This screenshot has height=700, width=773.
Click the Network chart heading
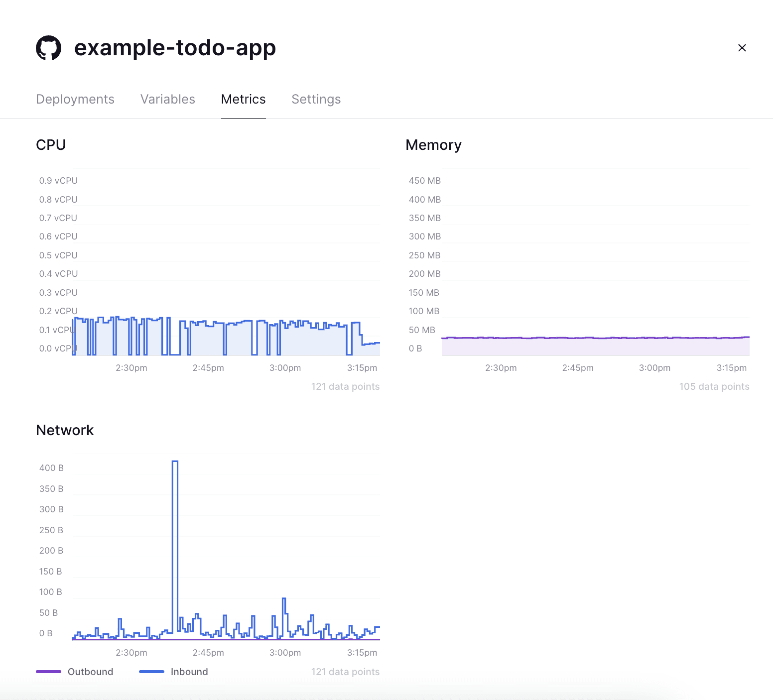coord(65,430)
